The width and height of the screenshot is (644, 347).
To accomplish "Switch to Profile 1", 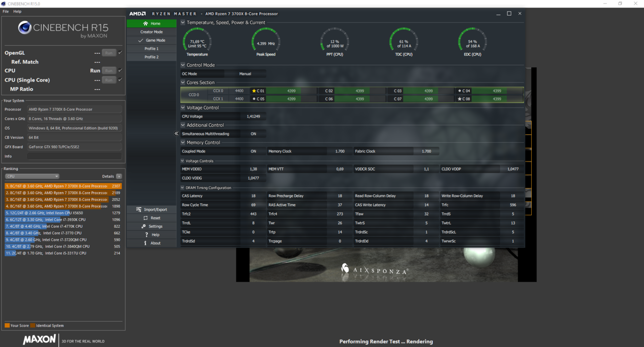I will point(151,49).
